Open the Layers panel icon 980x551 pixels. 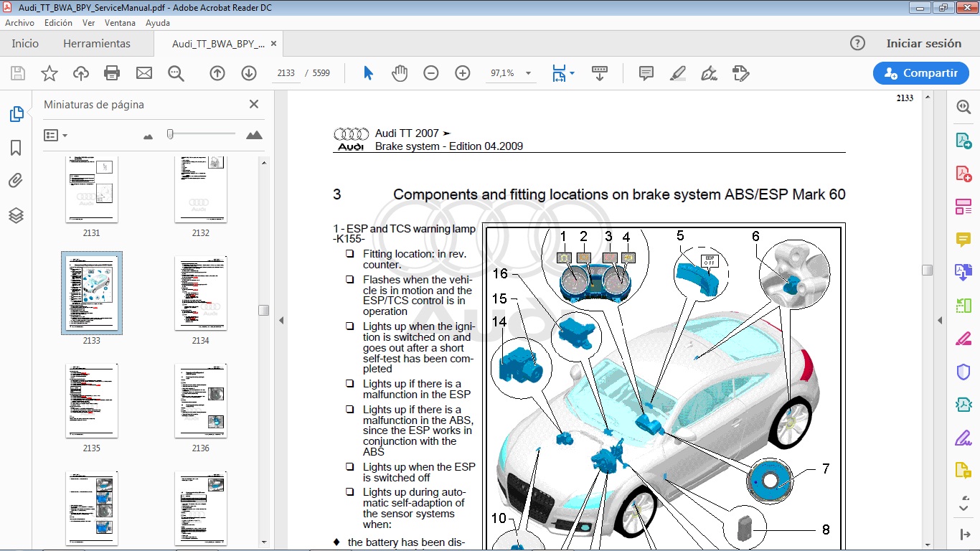point(16,215)
